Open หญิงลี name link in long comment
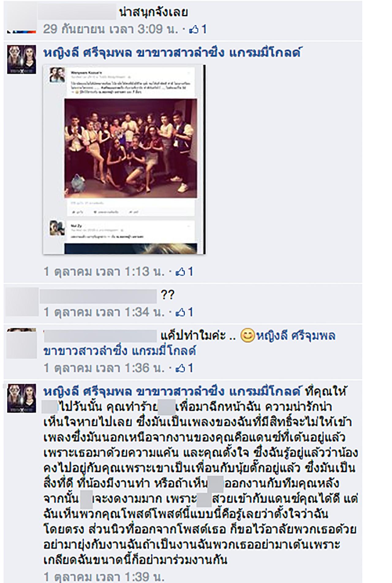The width and height of the screenshot is (392, 583). 173,392
